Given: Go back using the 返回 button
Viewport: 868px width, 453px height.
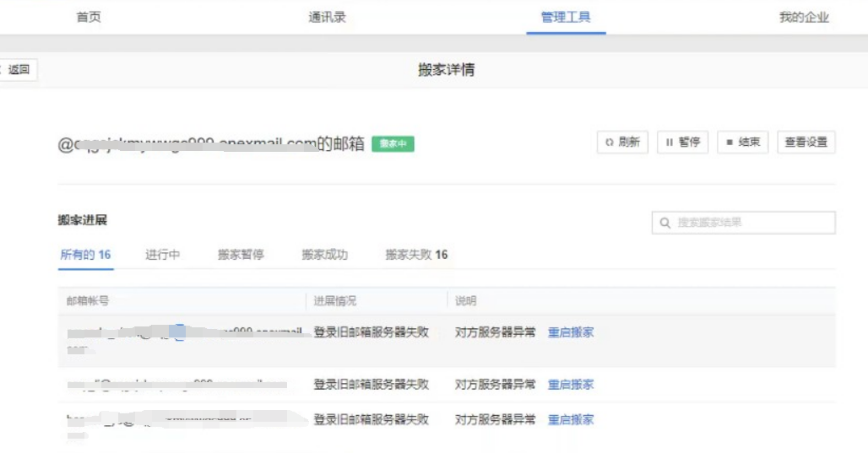Looking at the screenshot, I should coord(18,70).
